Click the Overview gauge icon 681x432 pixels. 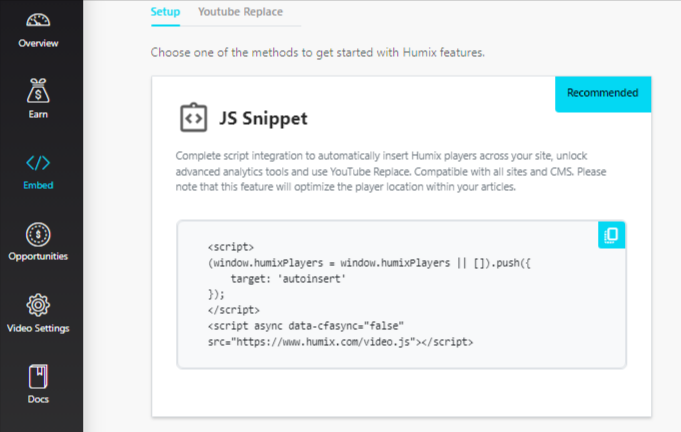(38, 22)
